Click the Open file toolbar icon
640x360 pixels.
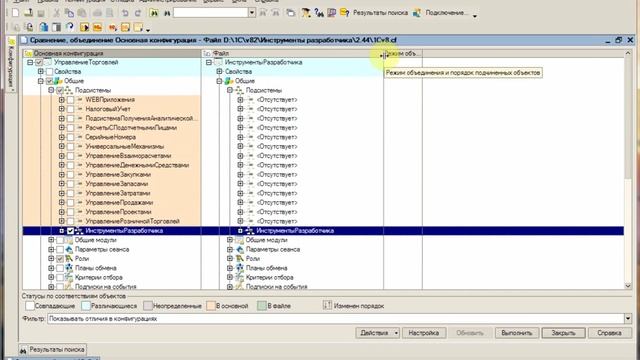[x=28, y=13]
